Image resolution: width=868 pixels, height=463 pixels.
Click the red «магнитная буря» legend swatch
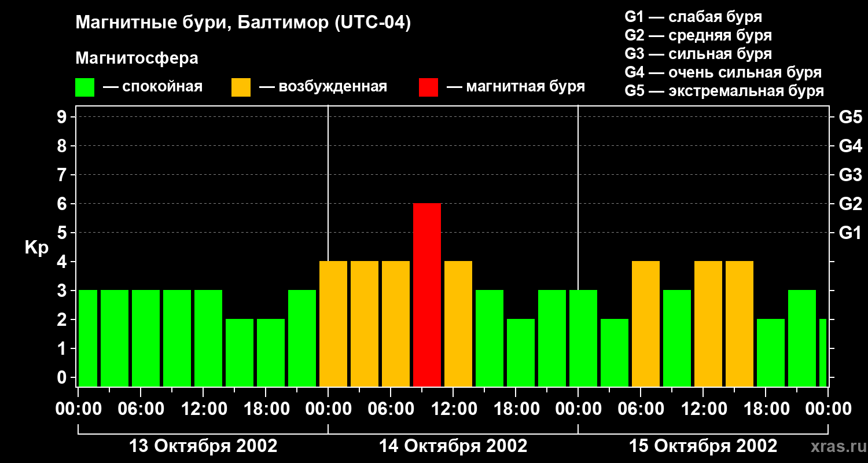[428, 87]
